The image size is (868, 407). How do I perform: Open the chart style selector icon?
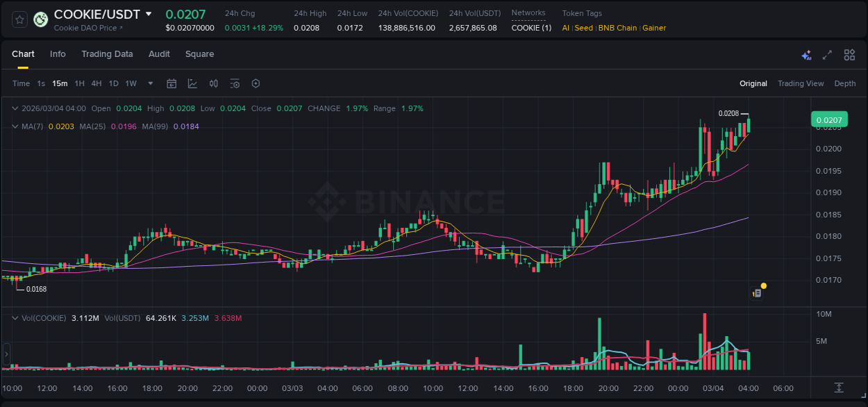(192, 83)
